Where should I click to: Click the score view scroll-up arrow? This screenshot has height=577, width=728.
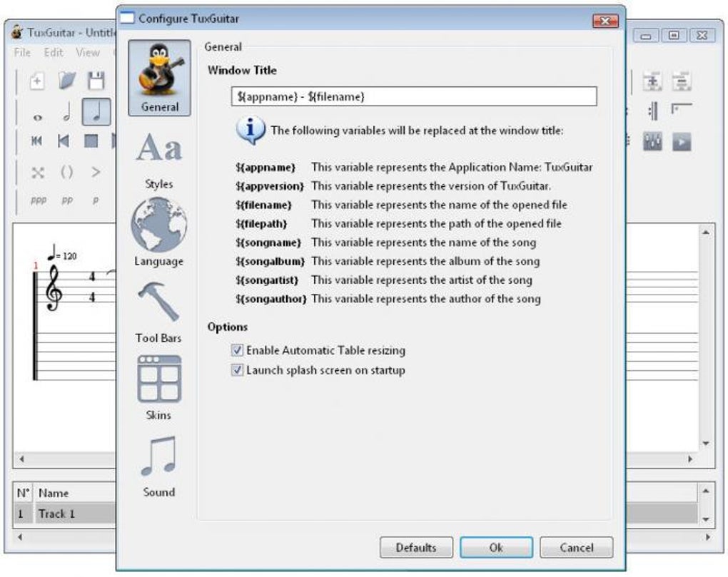tap(706, 233)
